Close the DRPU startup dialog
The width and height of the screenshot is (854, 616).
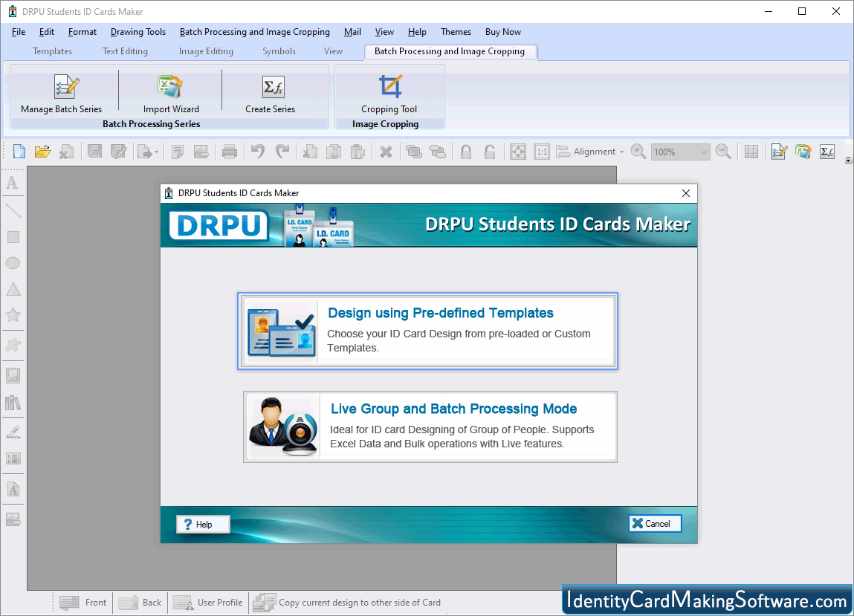click(686, 193)
